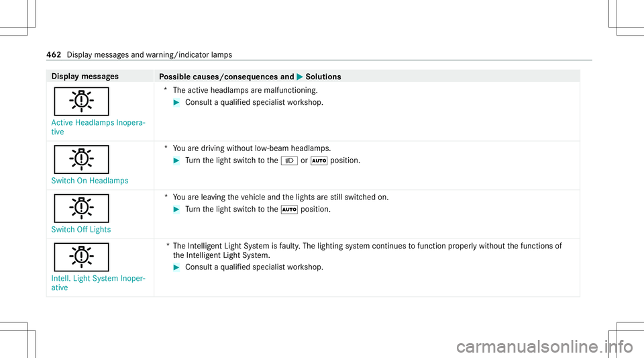Click the low-beam headlamp symbol icon
This screenshot has height=358, width=644.
pos(289,161)
